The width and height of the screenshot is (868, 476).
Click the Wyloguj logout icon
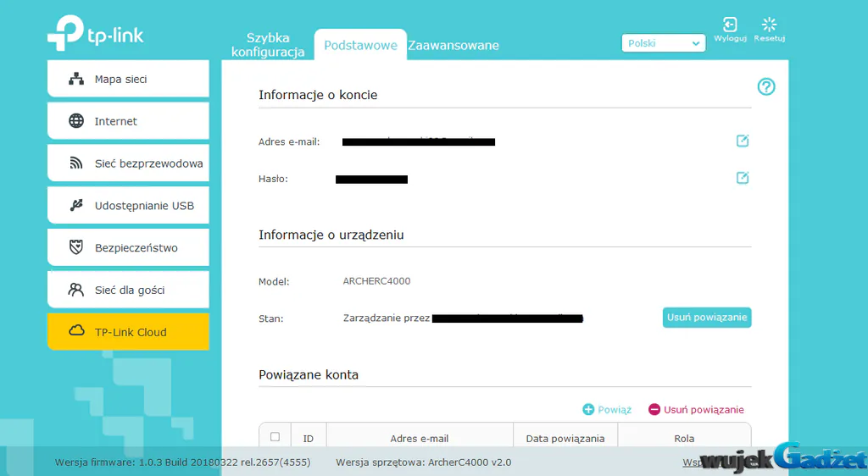point(730,25)
